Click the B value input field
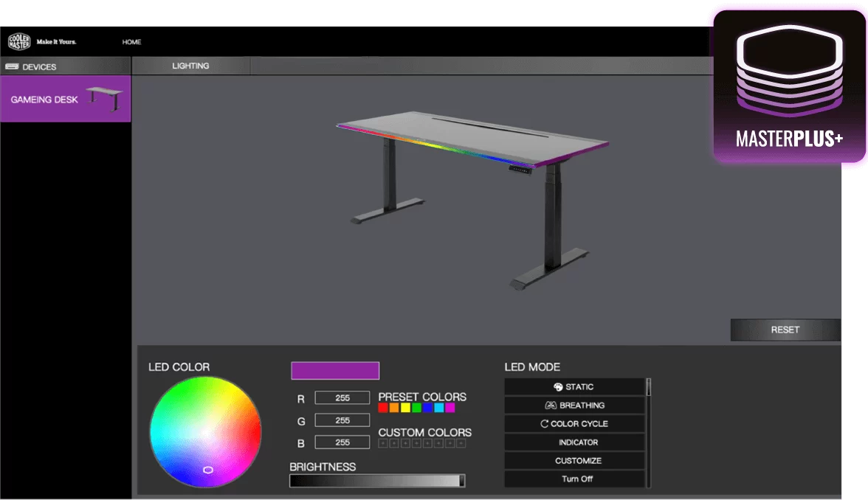This screenshot has width=868, height=500. pos(342,442)
